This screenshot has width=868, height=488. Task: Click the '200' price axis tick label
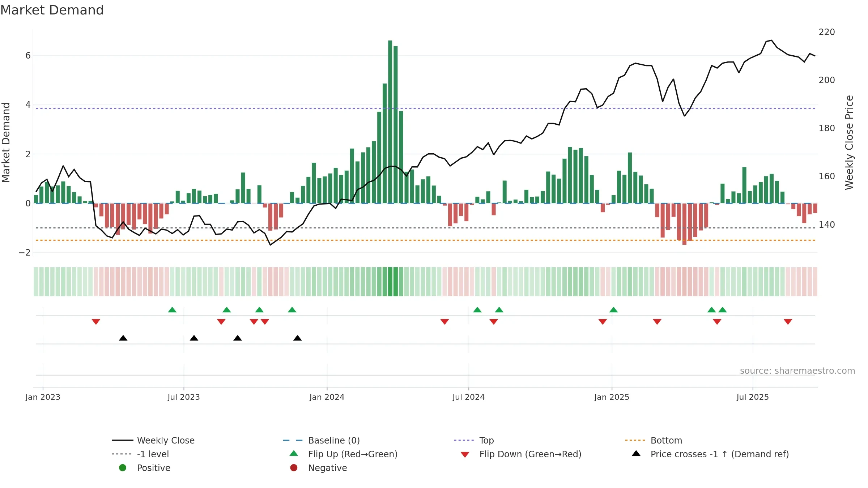point(827,80)
